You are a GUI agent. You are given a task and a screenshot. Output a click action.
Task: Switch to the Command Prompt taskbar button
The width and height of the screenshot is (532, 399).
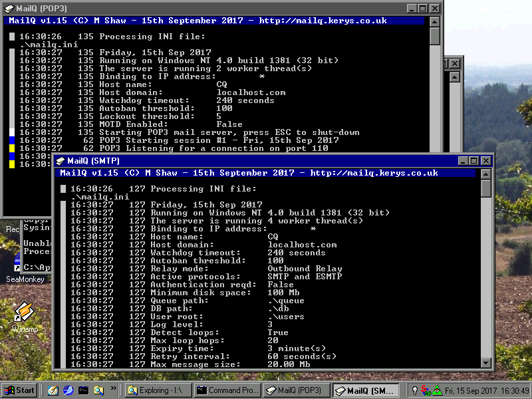(x=228, y=390)
